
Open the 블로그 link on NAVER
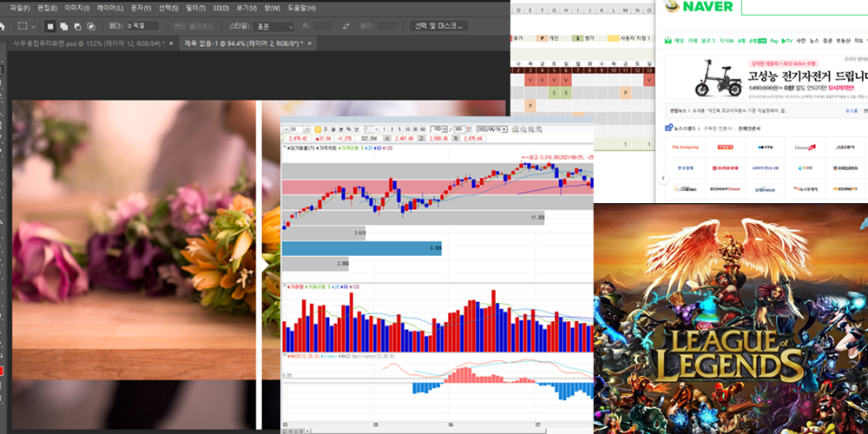tap(708, 41)
